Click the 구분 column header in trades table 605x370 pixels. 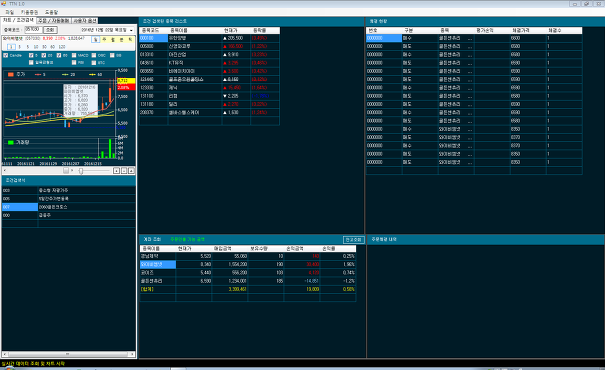pos(420,30)
